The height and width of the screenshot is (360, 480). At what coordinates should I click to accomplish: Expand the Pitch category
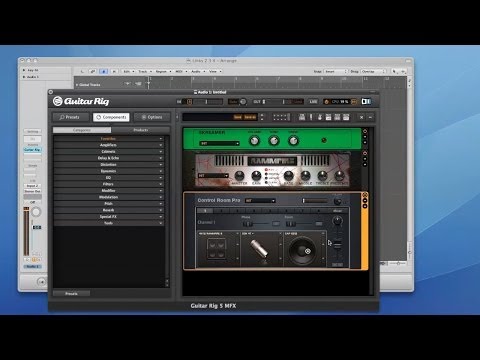pyautogui.click(x=109, y=204)
